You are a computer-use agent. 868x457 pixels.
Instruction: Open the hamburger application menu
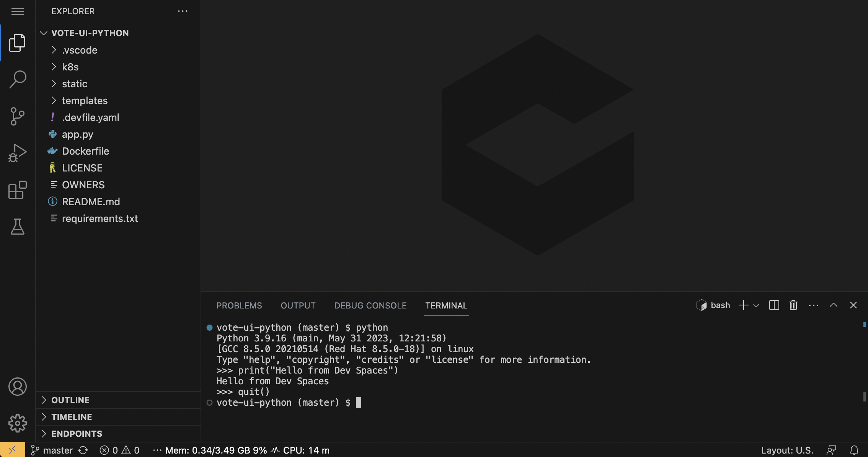click(17, 11)
